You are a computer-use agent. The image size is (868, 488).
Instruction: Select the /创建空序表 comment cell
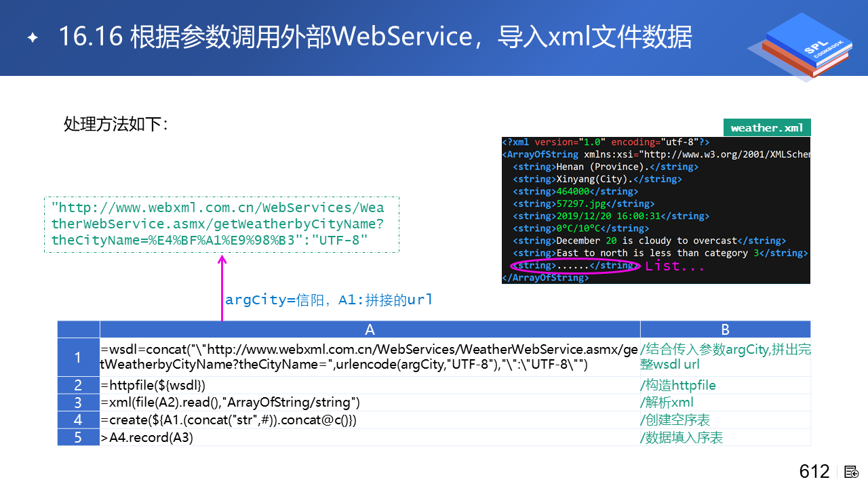tap(725, 420)
